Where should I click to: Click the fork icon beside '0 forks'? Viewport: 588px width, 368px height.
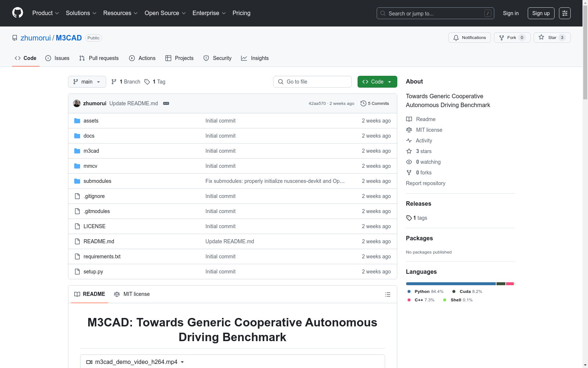pyautogui.click(x=409, y=173)
